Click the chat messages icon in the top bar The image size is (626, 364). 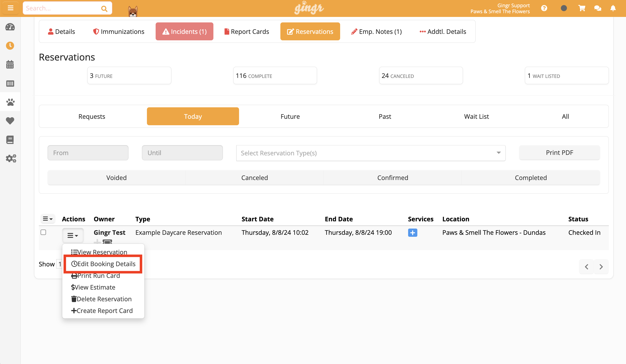tap(597, 8)
